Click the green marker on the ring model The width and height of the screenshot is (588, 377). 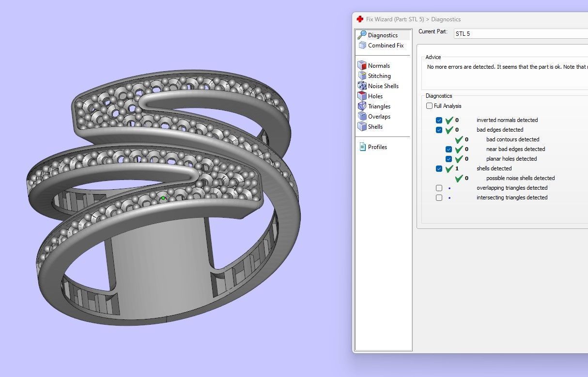[163, 197]
